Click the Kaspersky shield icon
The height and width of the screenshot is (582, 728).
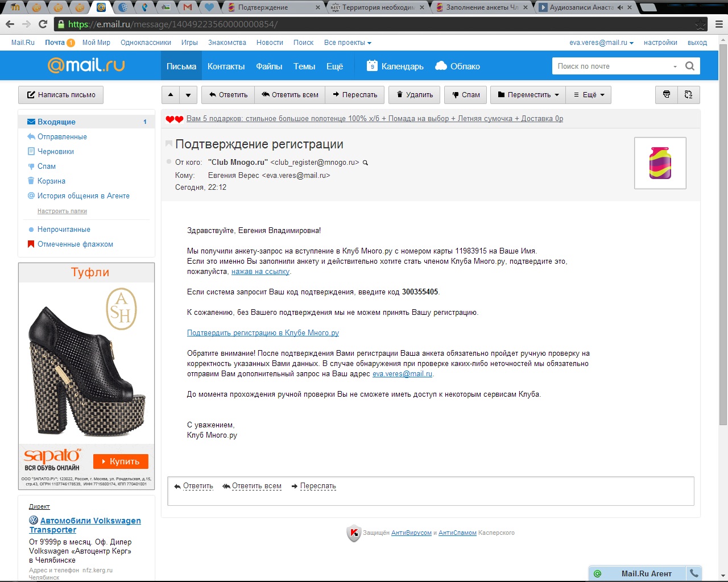pyautogui.click(x=354, y=533)
